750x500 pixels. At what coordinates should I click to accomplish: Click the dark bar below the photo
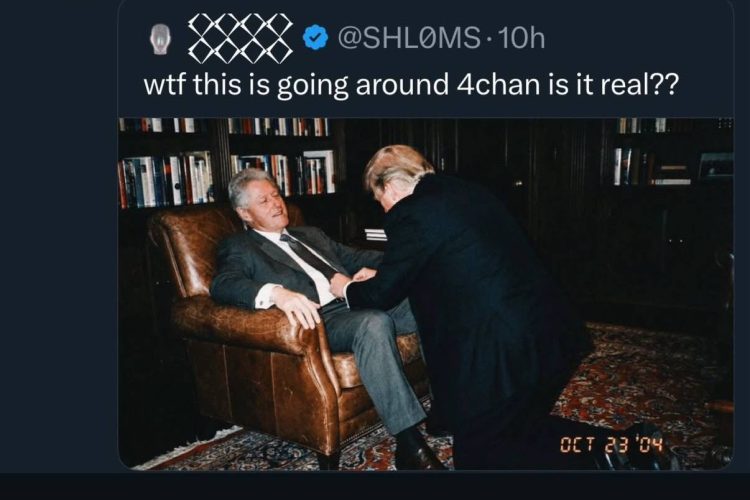tap(375, 487)
